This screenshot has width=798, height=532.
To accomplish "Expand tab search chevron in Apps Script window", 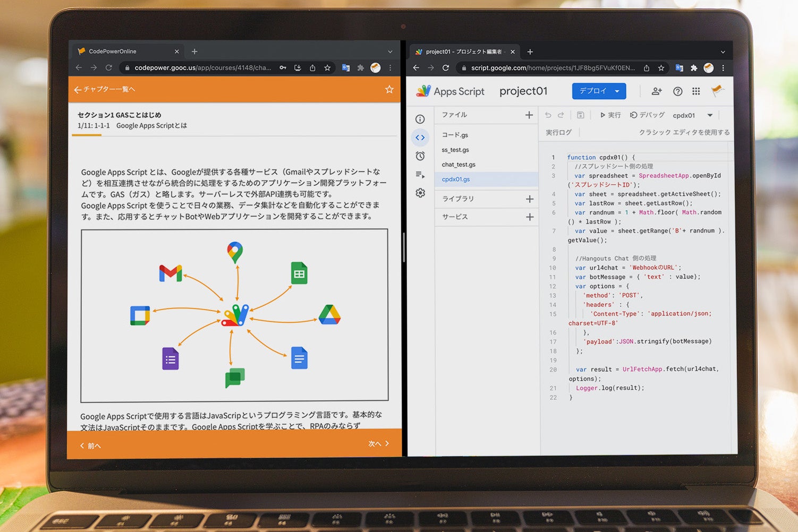I will pos(723,52).
